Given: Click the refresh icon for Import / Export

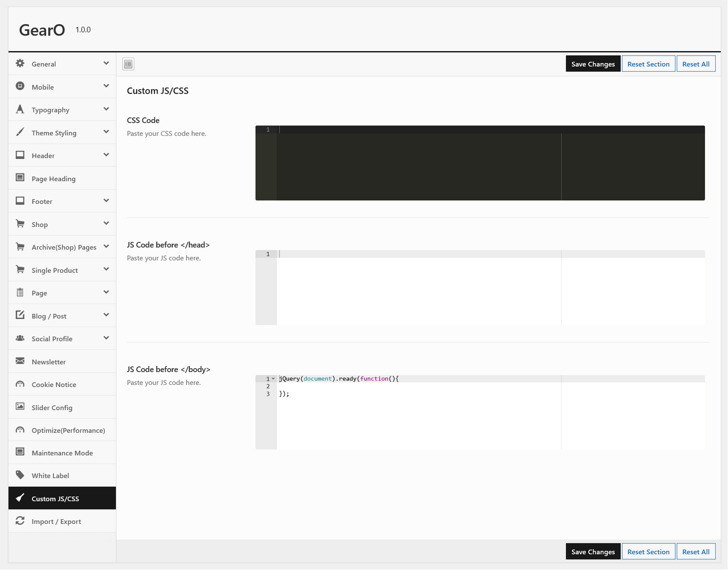Looking at the screenshot, I should point(20,521).
